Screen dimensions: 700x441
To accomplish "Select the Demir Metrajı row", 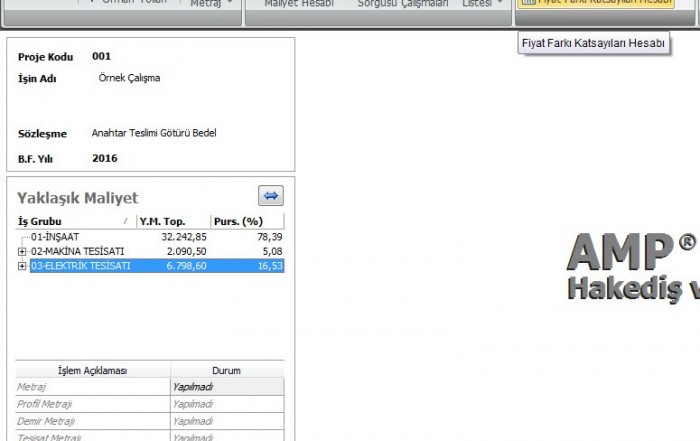I will [x=92, y=421].
